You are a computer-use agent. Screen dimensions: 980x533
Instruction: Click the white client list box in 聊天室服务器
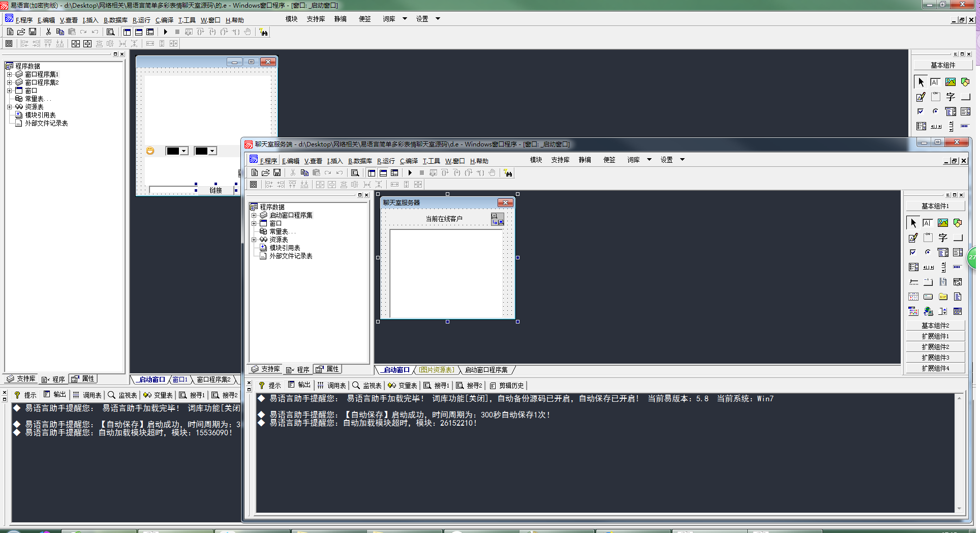(446, 273)
